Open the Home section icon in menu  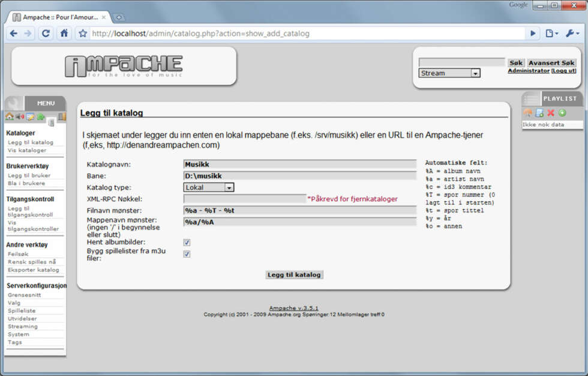coord(10,117)
